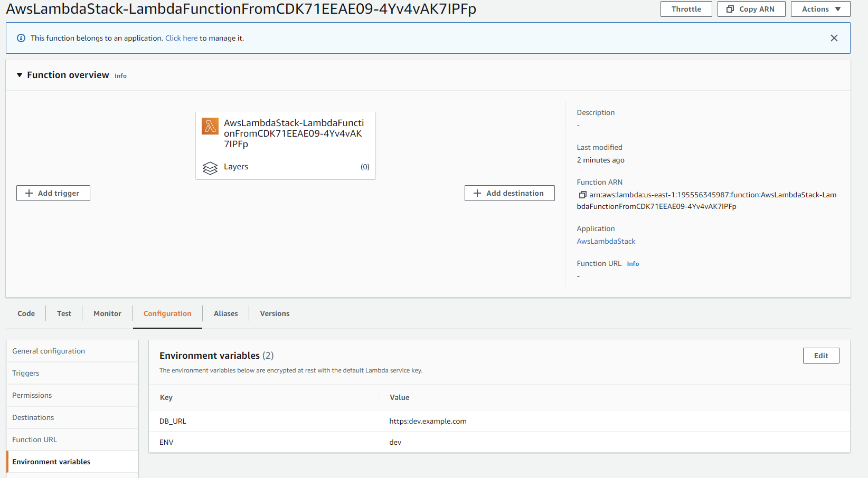
Task: Click the Layers icon in the function card
Action: 211,168
